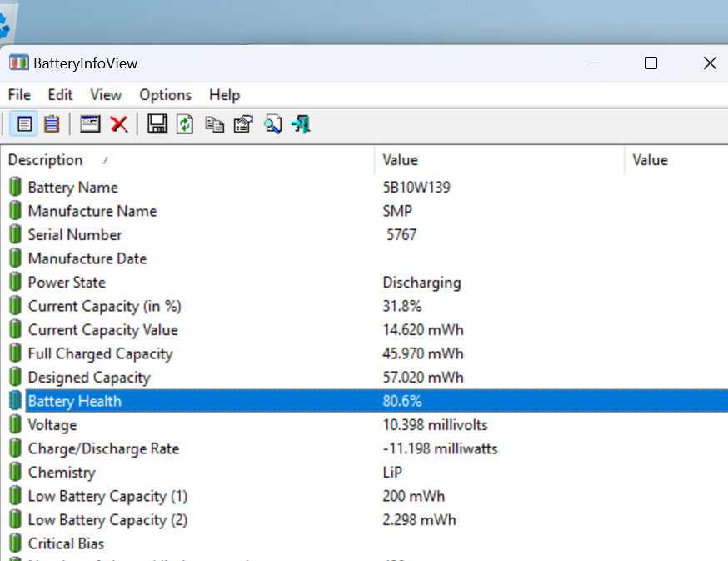Maximize the BatteryInfoView window
Viewport: 728px width, 561px height.
click(651, 63)
